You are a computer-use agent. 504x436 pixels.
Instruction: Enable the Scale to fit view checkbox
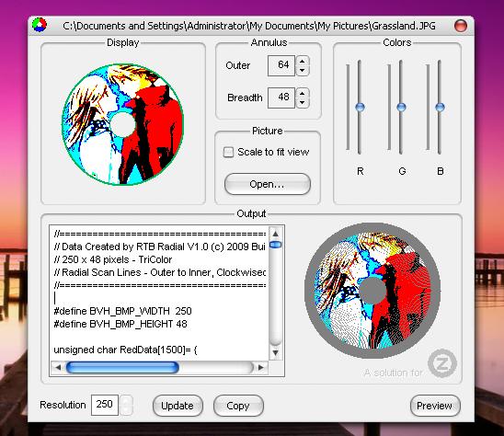point(228,152)
